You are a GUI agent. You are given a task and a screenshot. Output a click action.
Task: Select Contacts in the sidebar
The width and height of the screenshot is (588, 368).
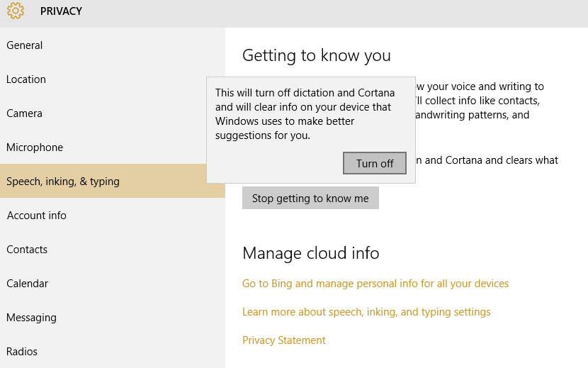click(113, 250)
